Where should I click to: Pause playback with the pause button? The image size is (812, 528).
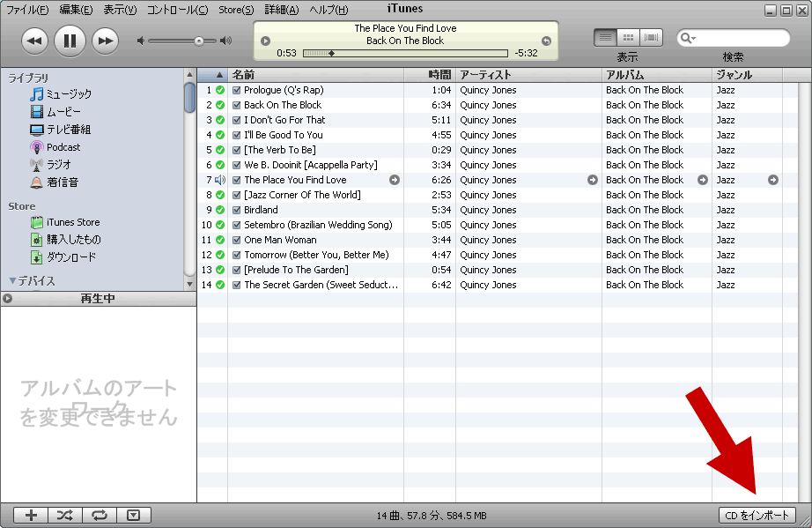pos(70,41)
